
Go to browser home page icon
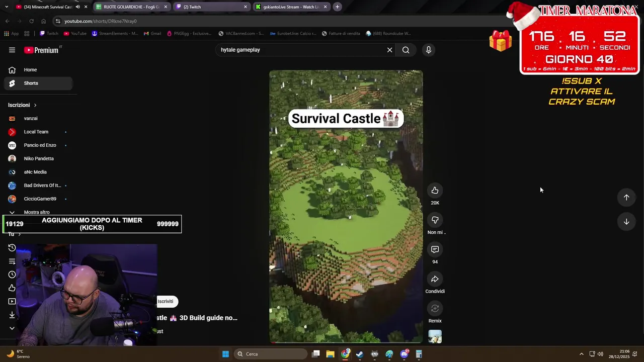click(43, 21)
